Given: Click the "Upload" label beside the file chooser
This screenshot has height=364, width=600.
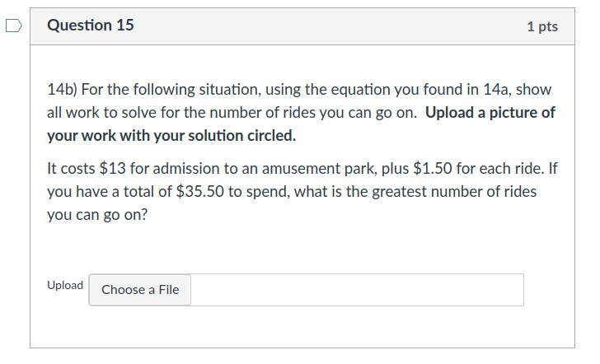Looking at the screenshot, I should [x=65, y=285].
